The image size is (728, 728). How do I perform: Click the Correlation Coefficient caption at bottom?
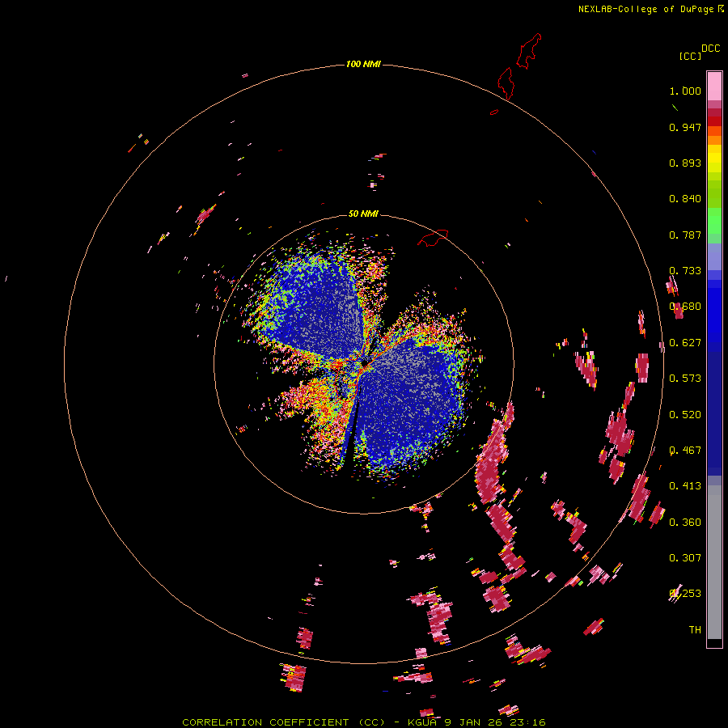363,722
